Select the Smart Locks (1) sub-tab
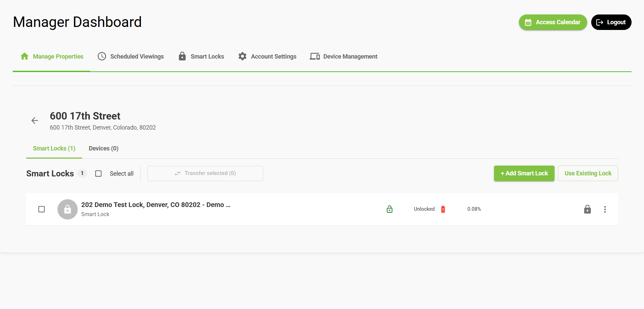The width and height of the screenshot is (644, 309). pos(54,148)
